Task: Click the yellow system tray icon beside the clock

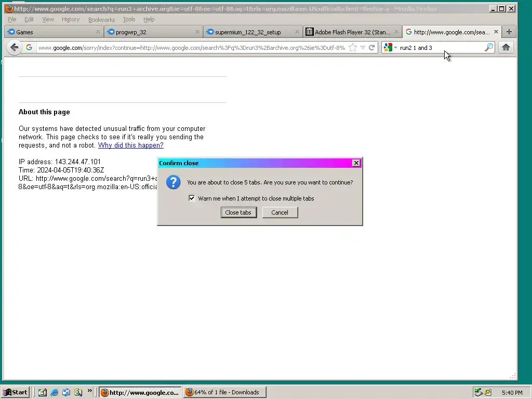Action: click(487, 392)
